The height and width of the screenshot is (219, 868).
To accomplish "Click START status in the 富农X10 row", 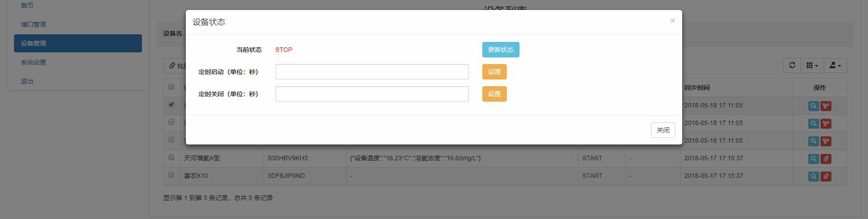I will click(592, 176).
